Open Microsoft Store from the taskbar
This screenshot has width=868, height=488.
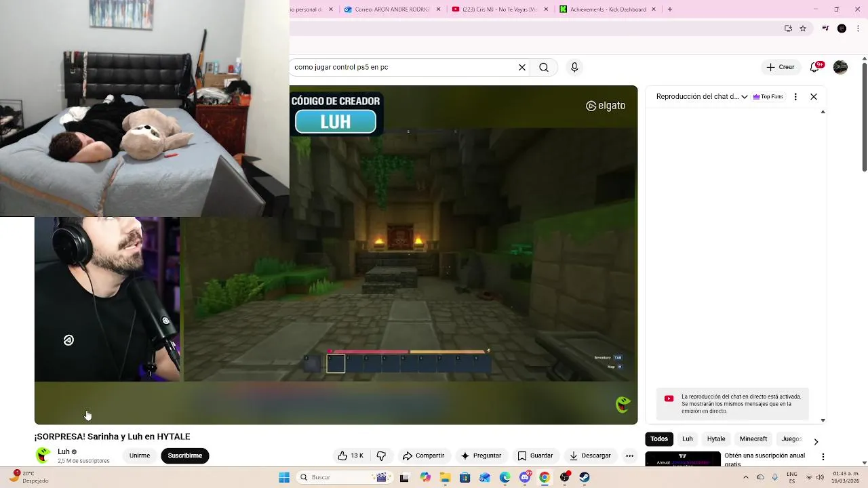(x=465, y=477)
